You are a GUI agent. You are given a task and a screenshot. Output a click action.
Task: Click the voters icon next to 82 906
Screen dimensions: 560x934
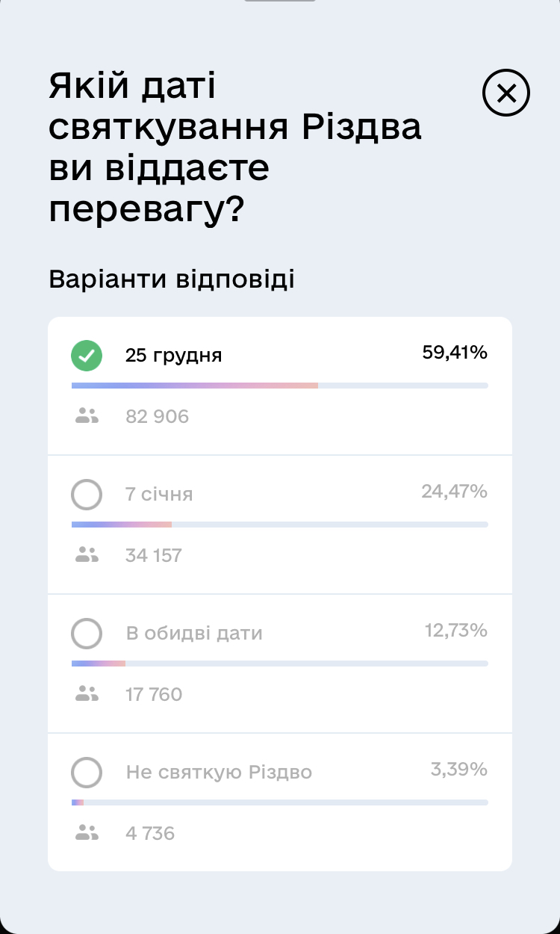click(x=87, y=416)
